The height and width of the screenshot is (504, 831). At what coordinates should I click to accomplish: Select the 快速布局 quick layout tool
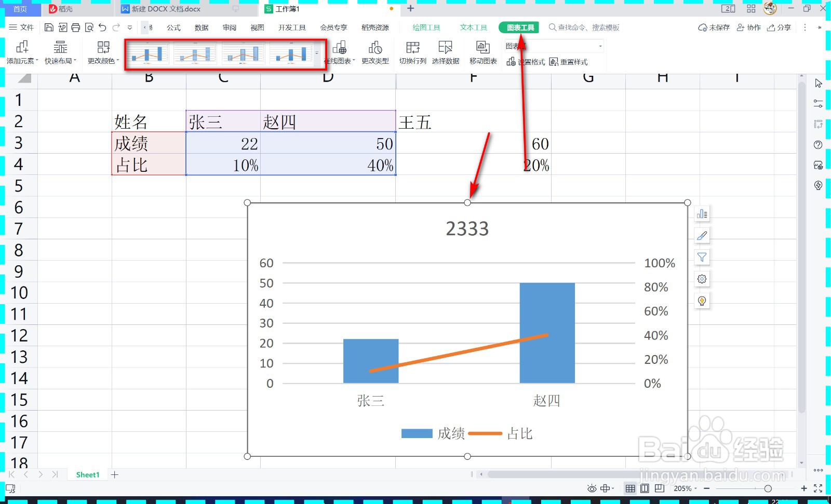point(60,52)
